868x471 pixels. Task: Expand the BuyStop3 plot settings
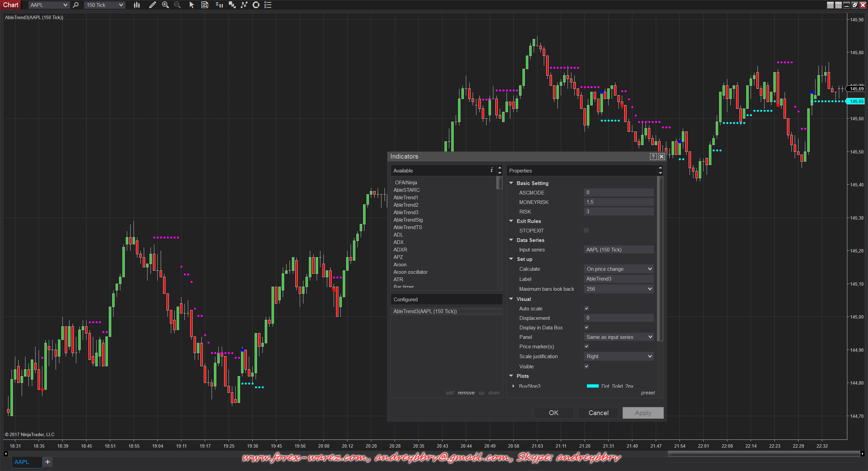[x=513, y=386]
